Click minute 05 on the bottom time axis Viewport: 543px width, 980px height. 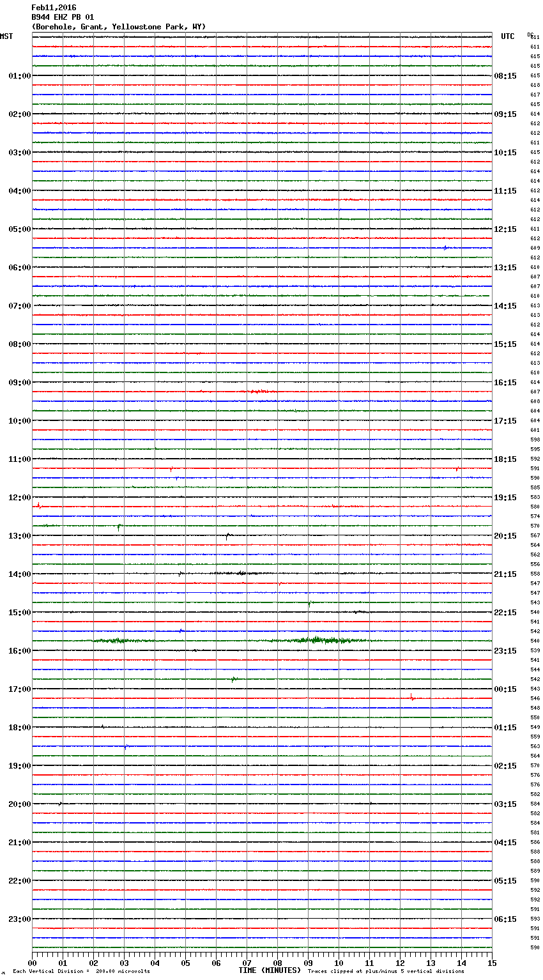[186, 963]
